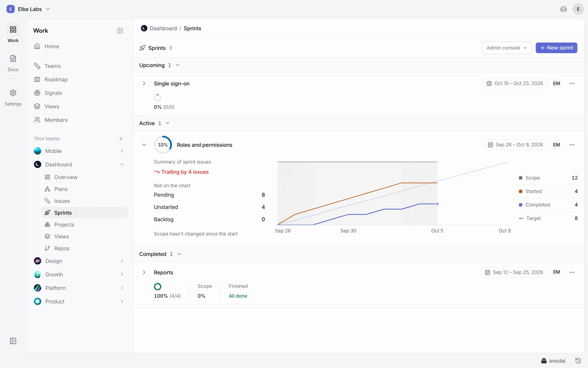Open more options for Reports sprint
This screenshot has height=368, width=588.
pyautogui.click(x=572, y=272)
